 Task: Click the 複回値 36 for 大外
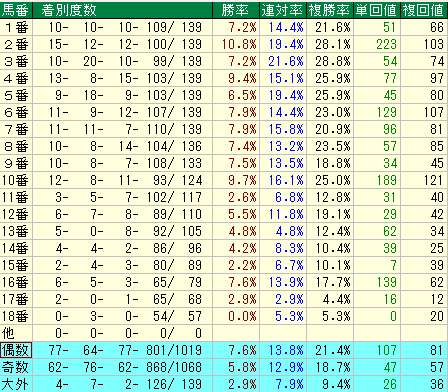(x=437, y=384)
